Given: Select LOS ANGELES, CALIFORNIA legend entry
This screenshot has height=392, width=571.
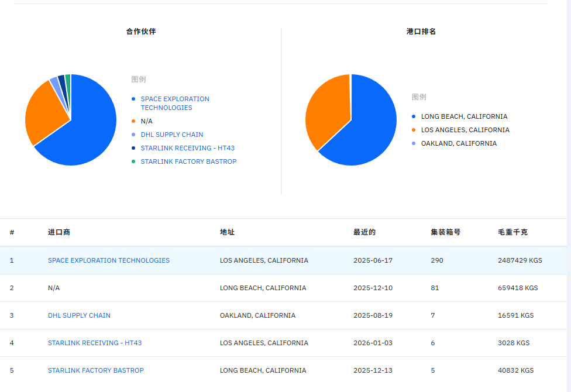Looking at the screenshot, I should pyautogui.click(x=465, y=130).
